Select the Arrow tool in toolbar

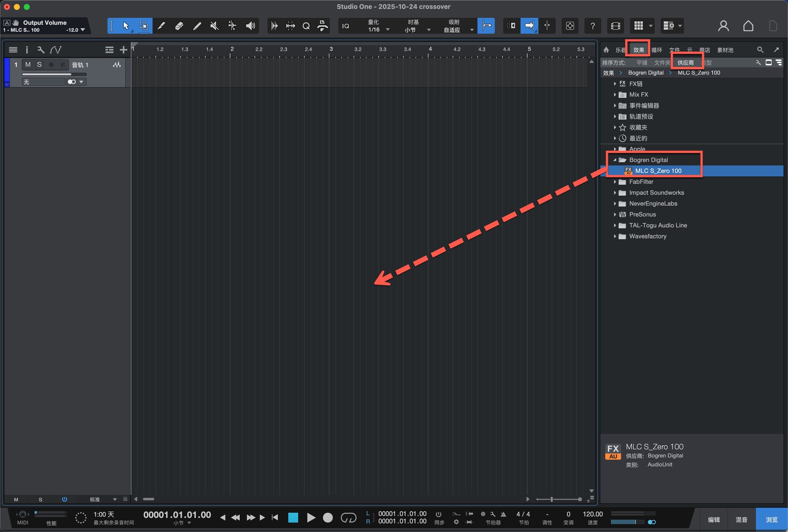(x=126, y=26)
